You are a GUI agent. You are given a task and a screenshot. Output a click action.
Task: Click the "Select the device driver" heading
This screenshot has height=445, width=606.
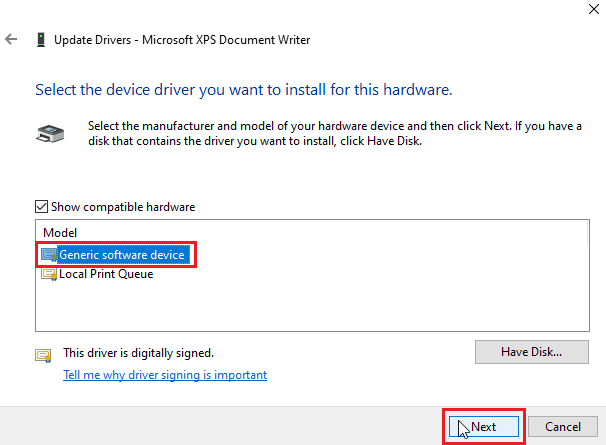(244, 90)
